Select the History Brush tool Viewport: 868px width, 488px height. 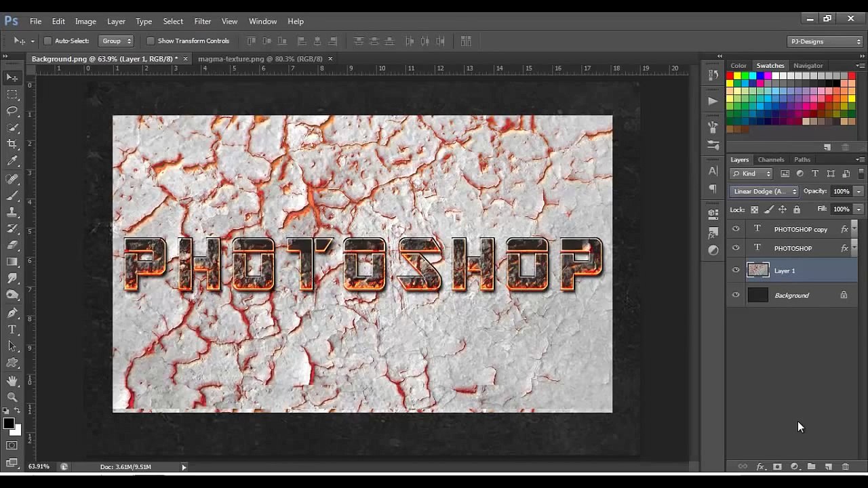12,228
